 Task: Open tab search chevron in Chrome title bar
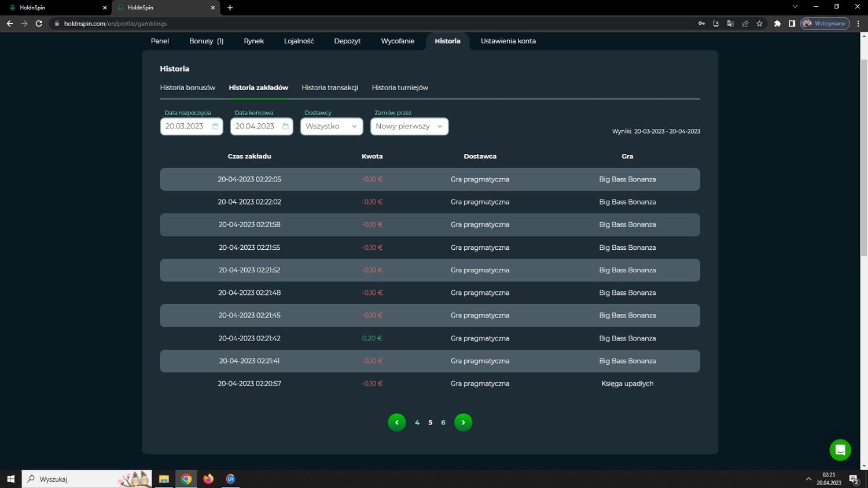click(x=795, y=7)
